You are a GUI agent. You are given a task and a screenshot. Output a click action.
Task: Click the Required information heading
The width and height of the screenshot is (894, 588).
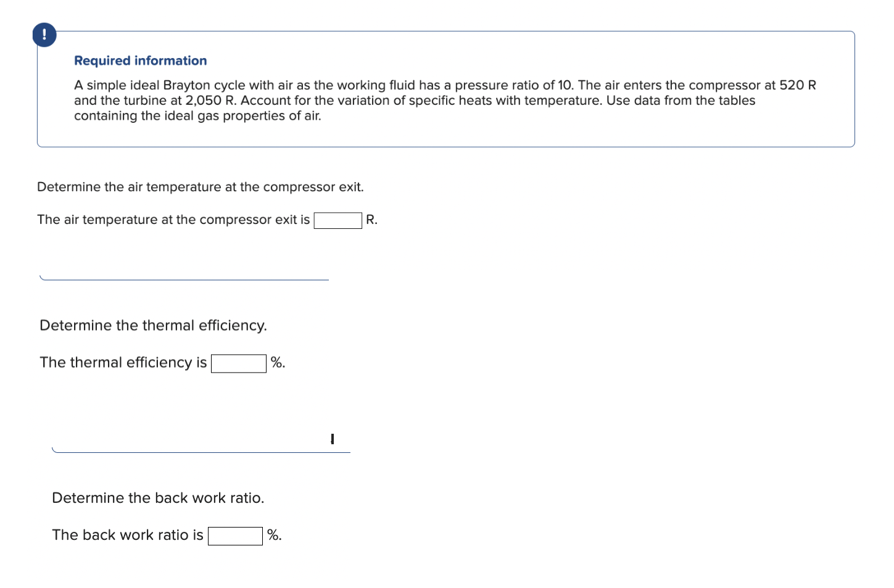pyautogui.click(x=139, y=60)
